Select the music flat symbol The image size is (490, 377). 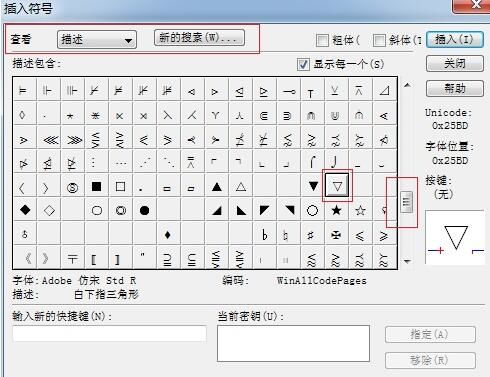264,235
